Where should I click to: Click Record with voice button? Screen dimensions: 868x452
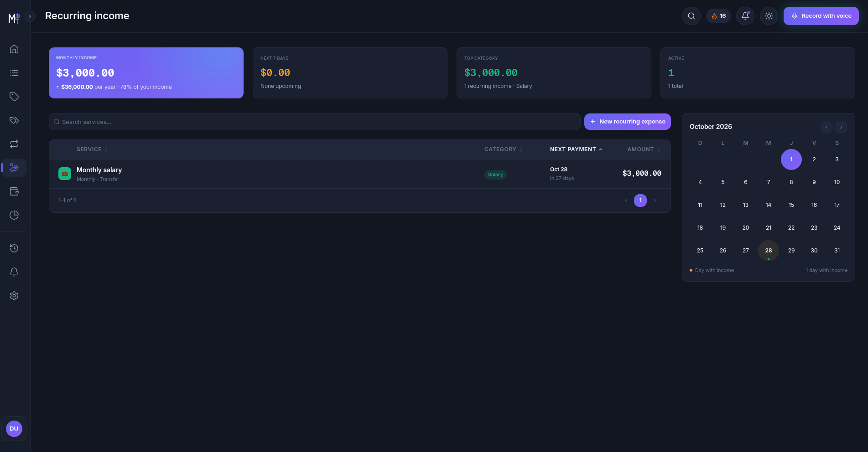click(x=821, y=16)
